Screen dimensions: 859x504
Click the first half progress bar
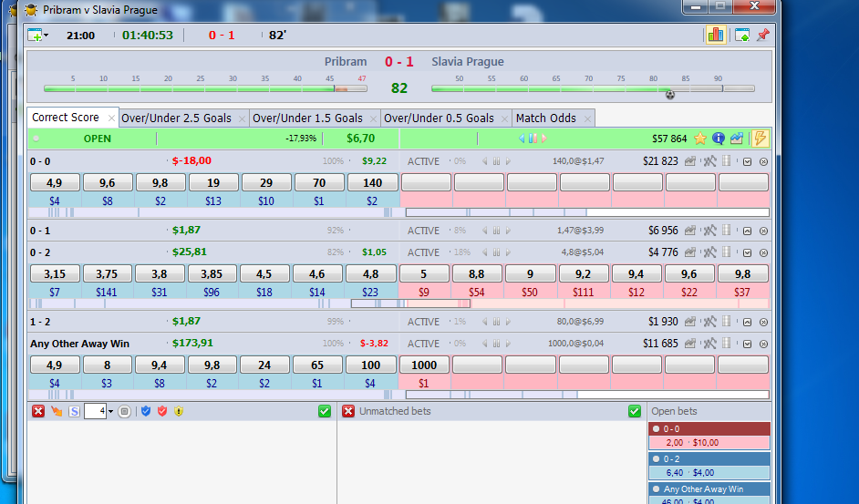(x=205, y=88)
